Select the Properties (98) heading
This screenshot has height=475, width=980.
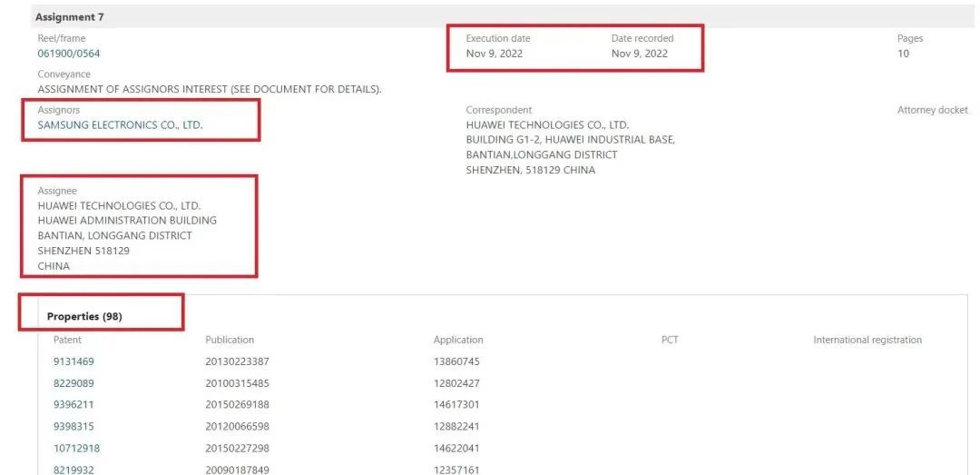pyautogui.click(x=84, y=317)
